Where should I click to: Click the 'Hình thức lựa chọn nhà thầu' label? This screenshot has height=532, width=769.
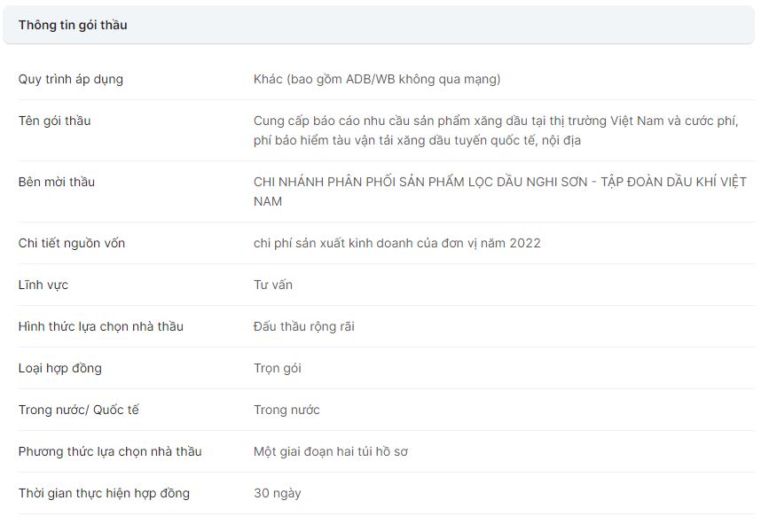point(101,326)
